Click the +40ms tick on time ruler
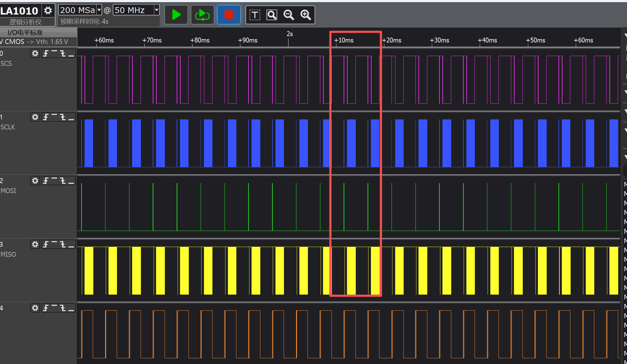The image size is (627, 364). [x=488, y=40]
